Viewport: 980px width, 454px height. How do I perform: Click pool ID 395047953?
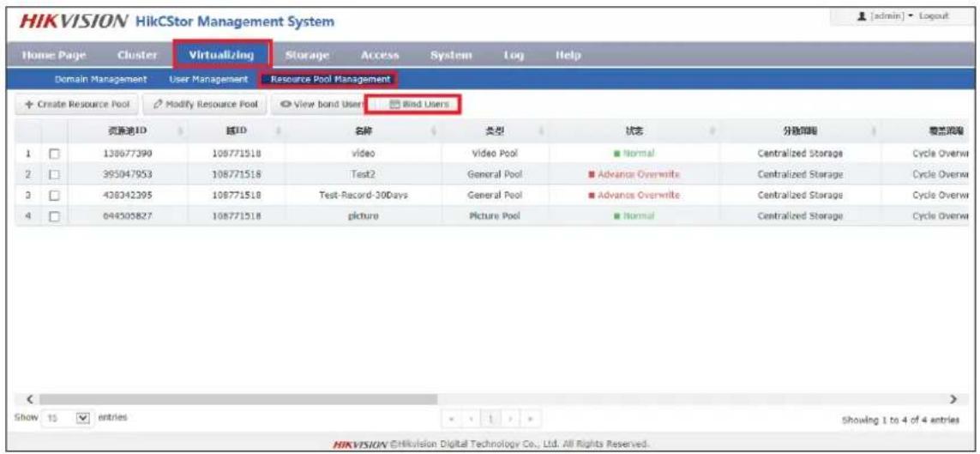tap(127, 174)
